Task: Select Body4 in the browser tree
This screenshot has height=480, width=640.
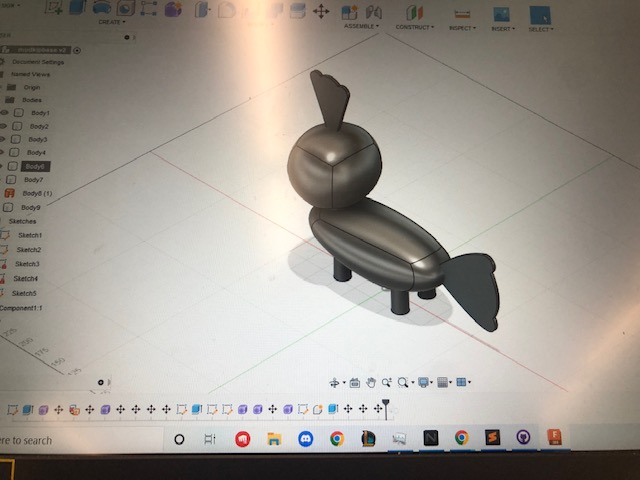Action: 36,153
